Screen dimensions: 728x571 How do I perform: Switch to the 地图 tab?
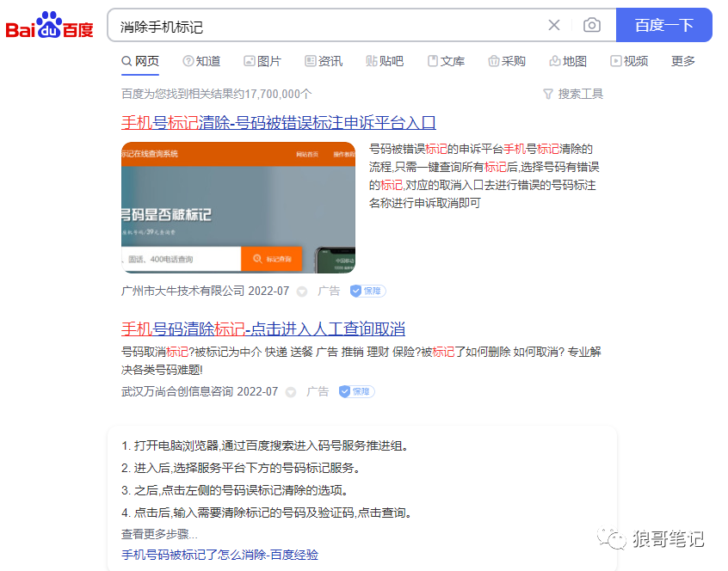tap(568, 61)
